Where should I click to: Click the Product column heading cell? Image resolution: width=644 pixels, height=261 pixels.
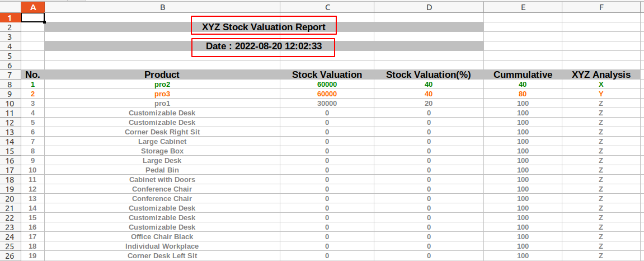click(162, 75)
